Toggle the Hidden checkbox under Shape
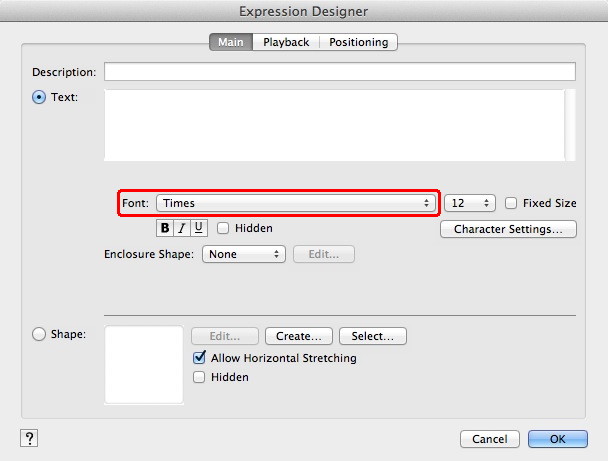This screenshot has height=461, width=608. tap(198, 377)
